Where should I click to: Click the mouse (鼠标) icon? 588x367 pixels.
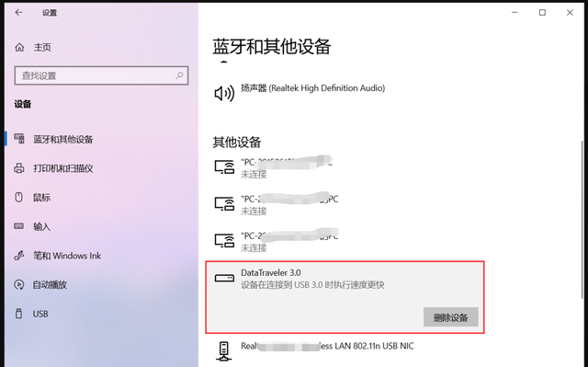pyautogui.click(x=18, y=197)
